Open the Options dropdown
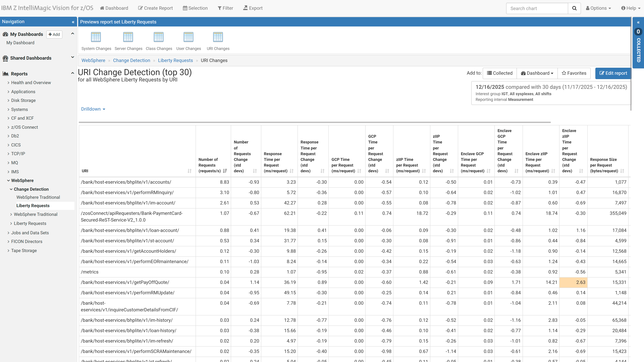644x362 pixels. [598, 8]
